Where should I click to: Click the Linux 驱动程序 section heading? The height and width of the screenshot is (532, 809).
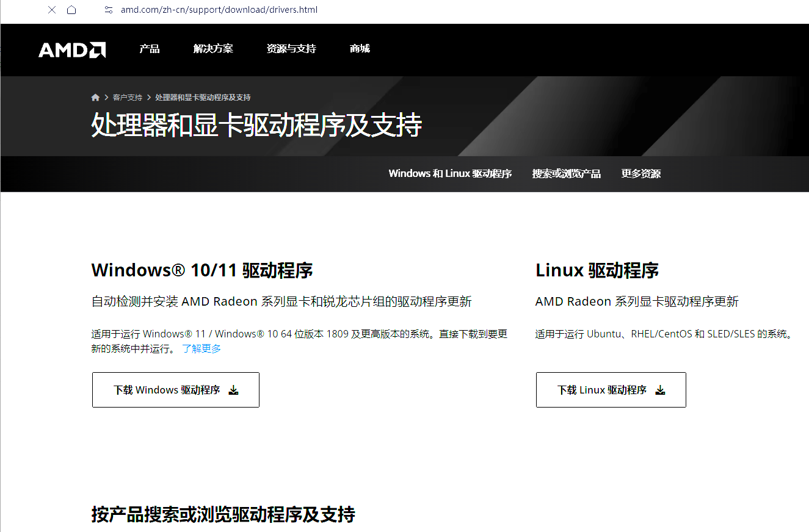(x=597, y=270)
